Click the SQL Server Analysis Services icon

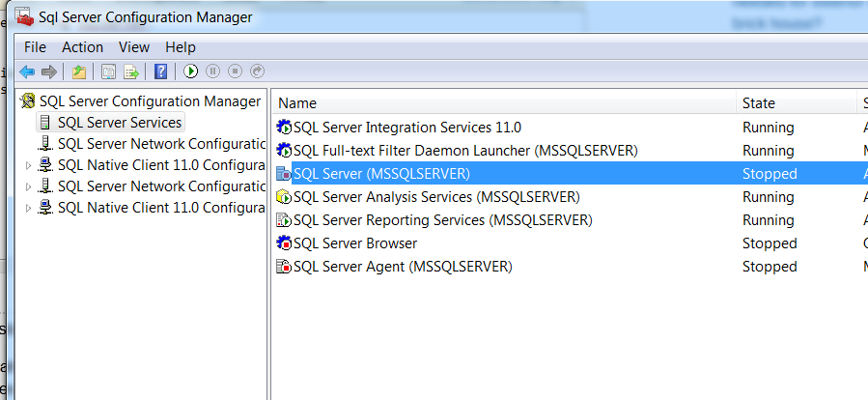coord(284,197)
